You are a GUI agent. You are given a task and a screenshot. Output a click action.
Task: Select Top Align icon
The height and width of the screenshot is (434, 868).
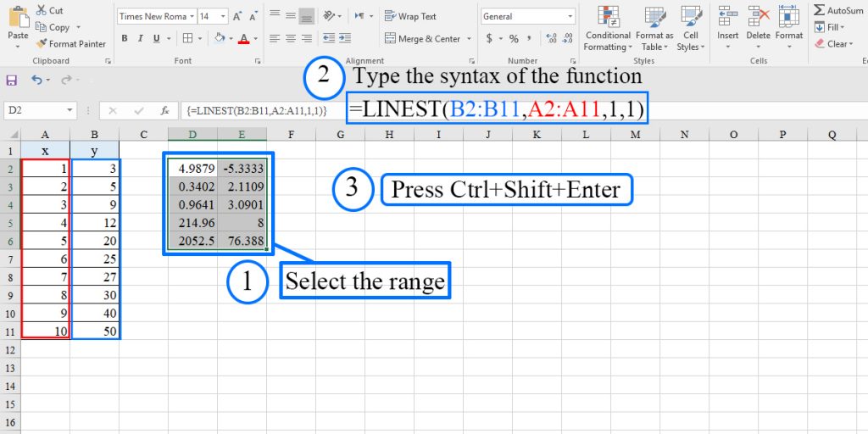click(x=275, y=15)
